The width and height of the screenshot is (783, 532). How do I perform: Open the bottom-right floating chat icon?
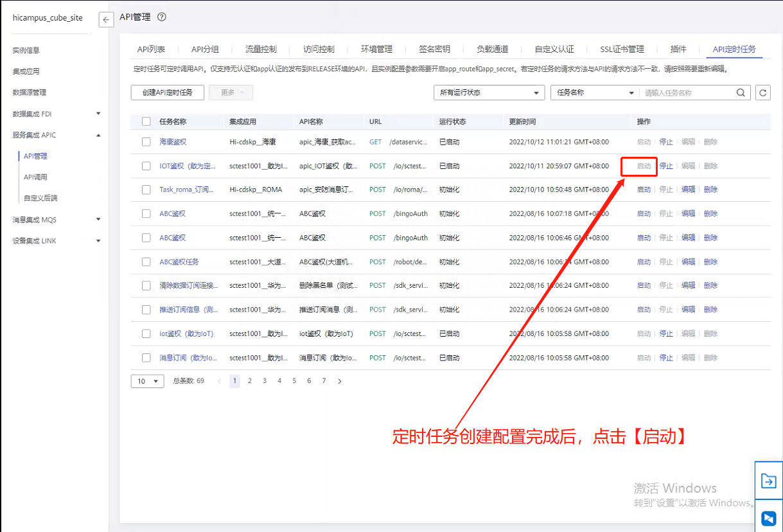pyautogui.click(x=768, y=518)
